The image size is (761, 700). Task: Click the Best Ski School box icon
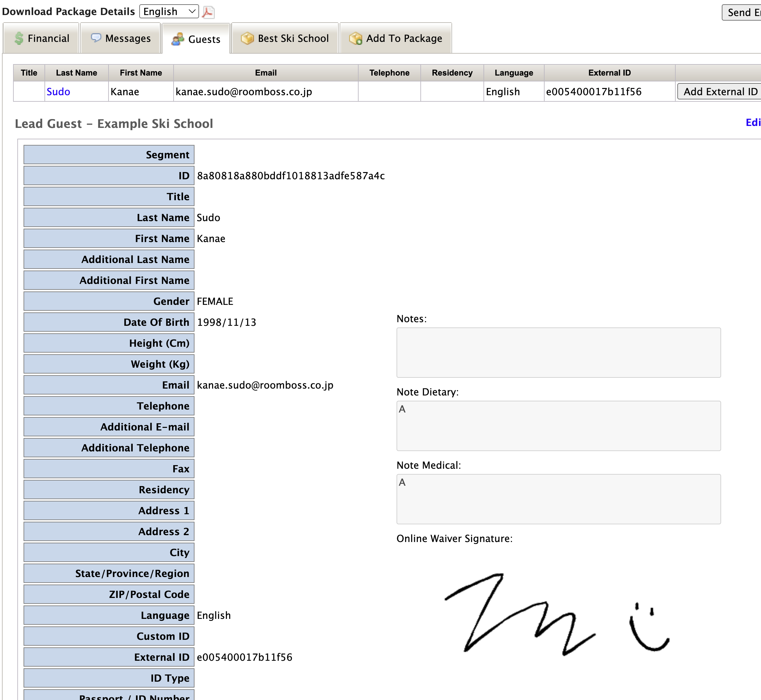coord(247,38)
